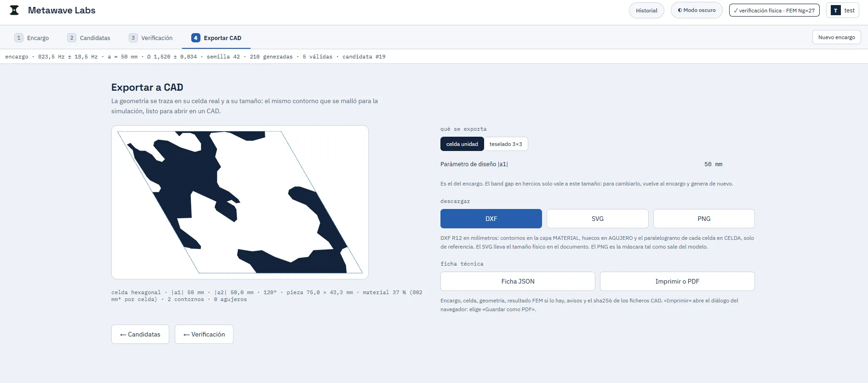Click the verificación física FEM Ng=27 badge
The image size is (868, 383).
[x=774, y=11]
